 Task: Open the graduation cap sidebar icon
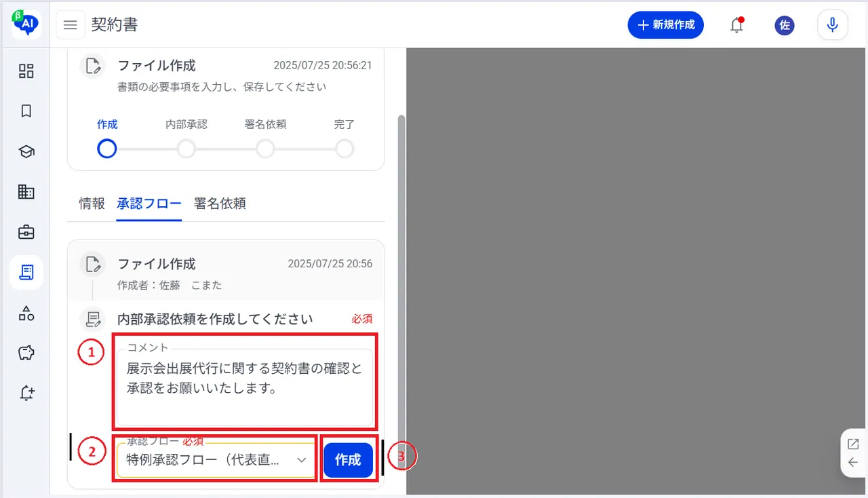pyautogui.click(x=26, y=151)
